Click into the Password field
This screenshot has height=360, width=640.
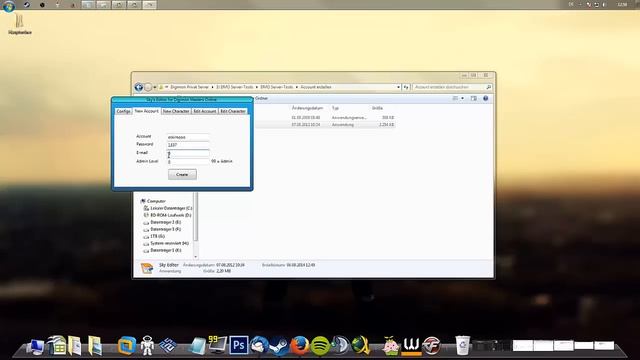188,145
